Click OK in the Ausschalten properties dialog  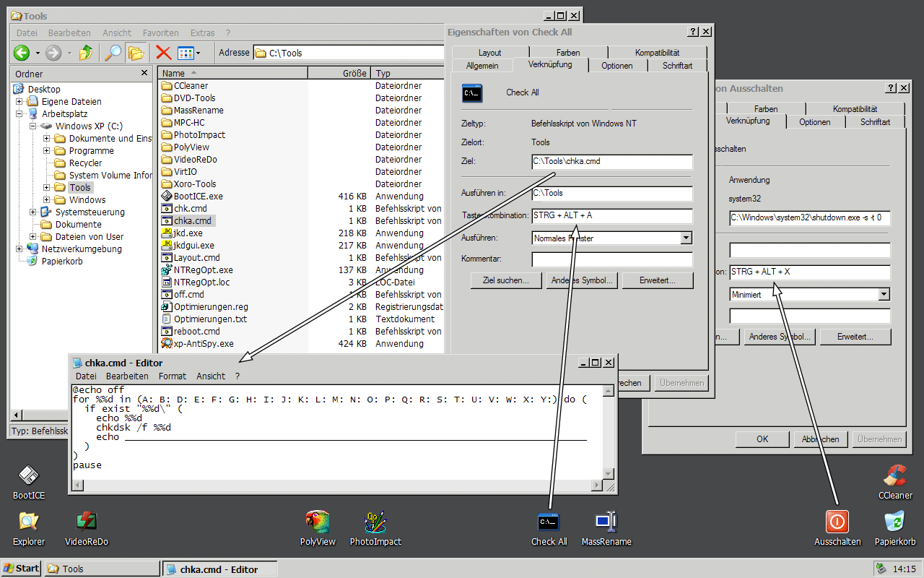[762, 439]
